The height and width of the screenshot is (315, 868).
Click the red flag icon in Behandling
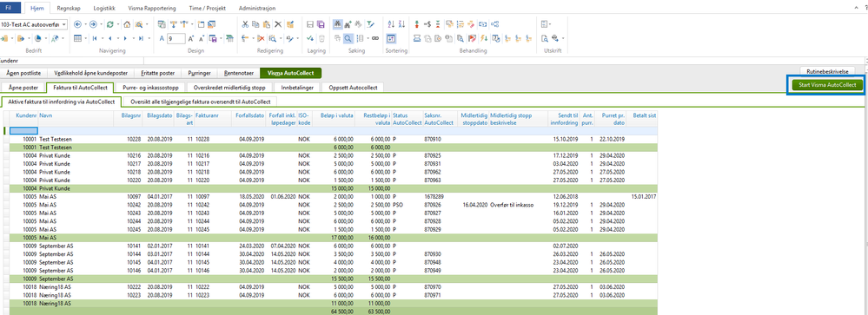coord(472,38)
